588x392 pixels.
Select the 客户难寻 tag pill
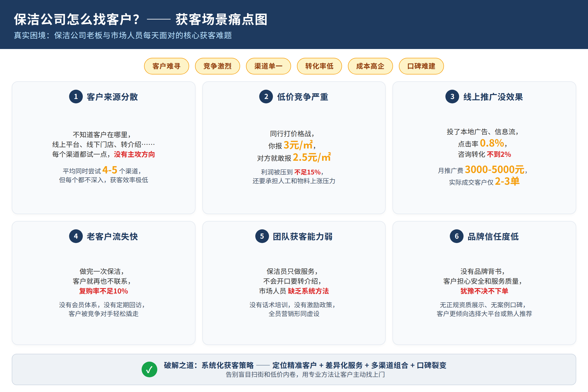tap(167, 66)
